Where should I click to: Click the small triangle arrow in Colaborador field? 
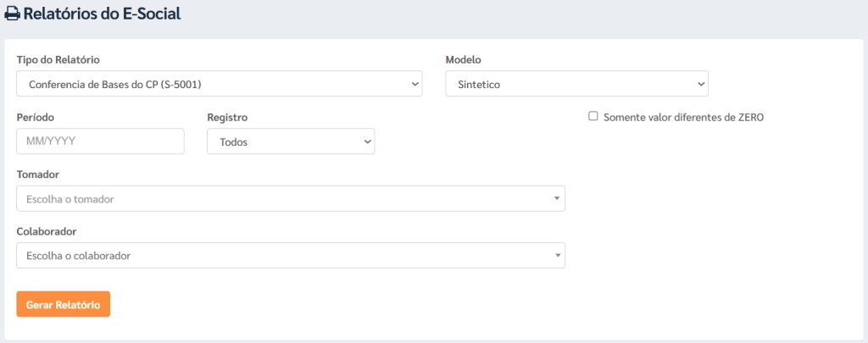pos(557,256)
